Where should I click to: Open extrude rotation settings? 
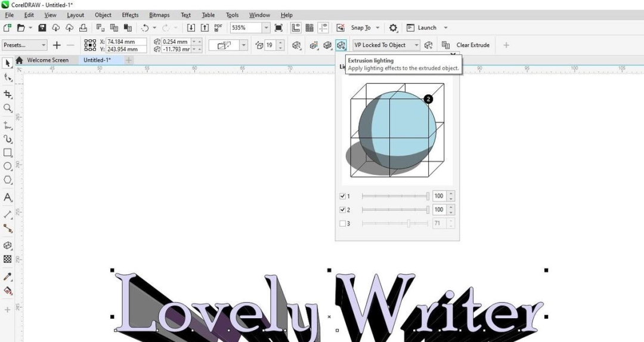tap(296, 45)
